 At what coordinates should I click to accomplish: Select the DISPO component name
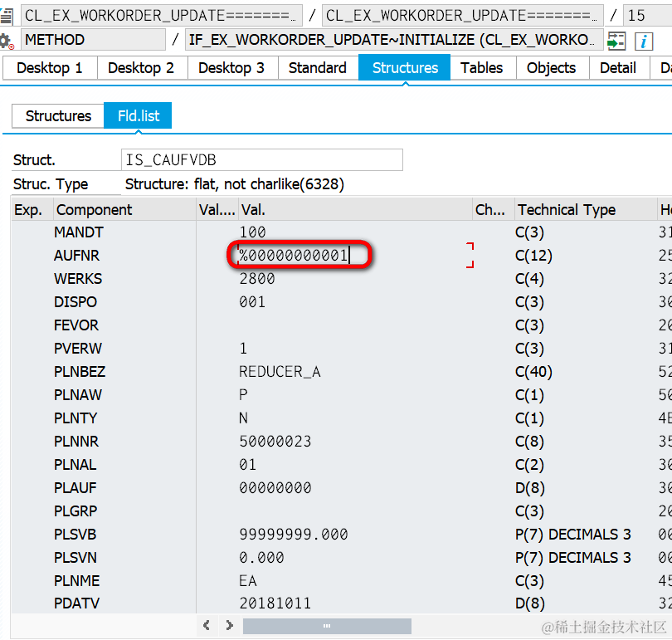click(75, 302)
